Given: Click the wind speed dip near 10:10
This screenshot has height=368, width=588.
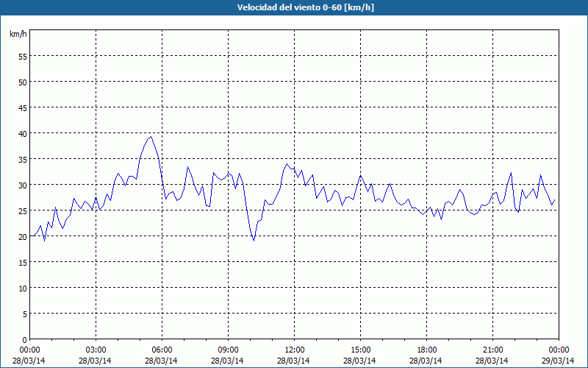Looking at the screenshot, I should 254,241.
